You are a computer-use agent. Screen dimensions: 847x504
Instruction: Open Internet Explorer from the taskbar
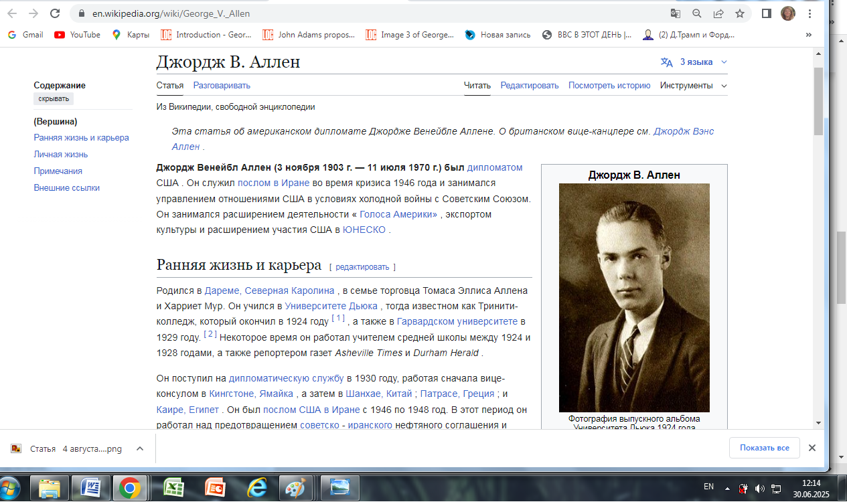click(x=256, y=487)
